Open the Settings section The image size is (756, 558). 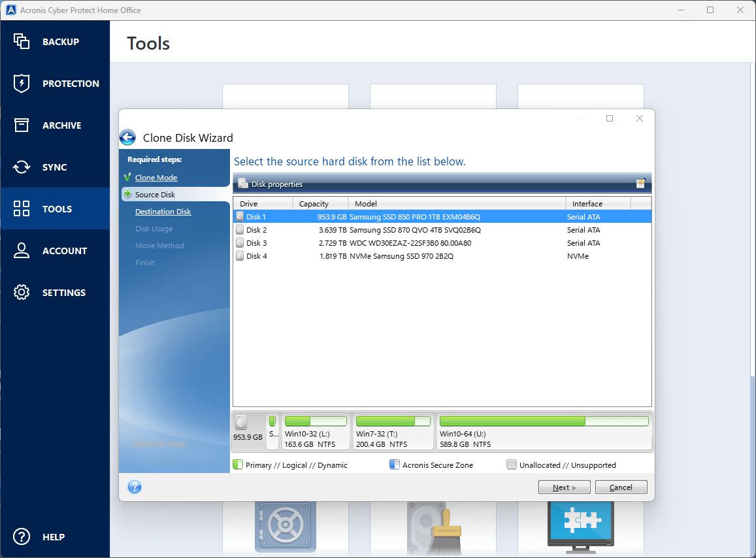[55, 292]
